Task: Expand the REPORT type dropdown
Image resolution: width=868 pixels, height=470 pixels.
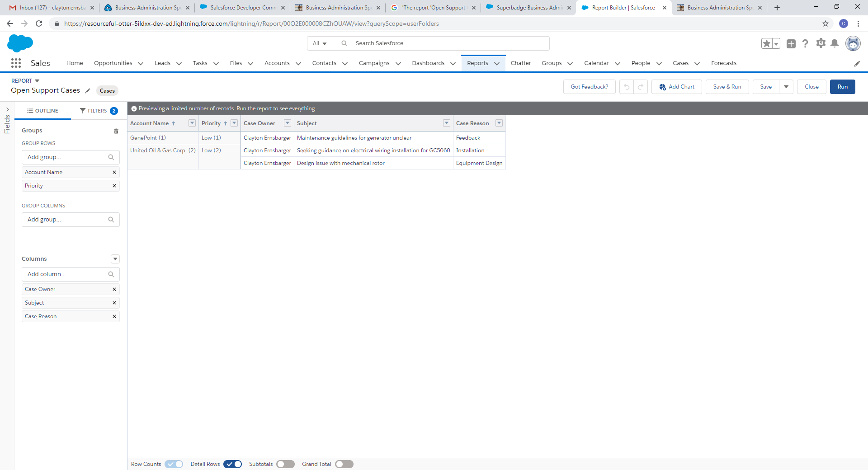Action: (37, 81)
